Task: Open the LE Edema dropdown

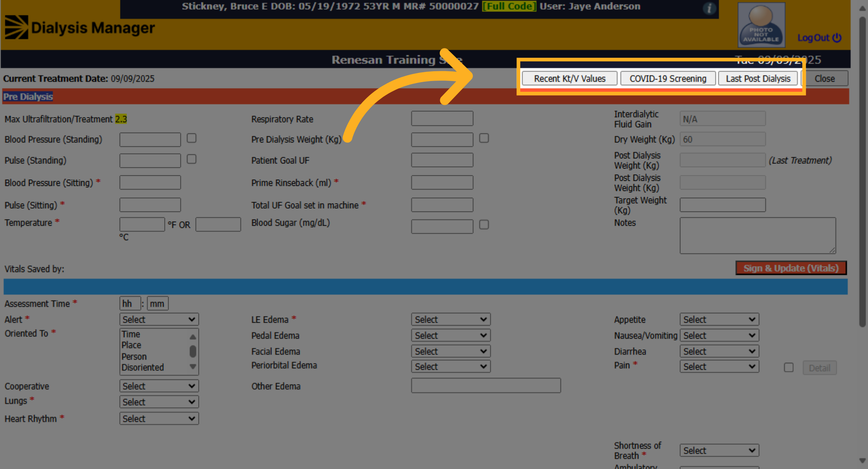Action: 451,319
